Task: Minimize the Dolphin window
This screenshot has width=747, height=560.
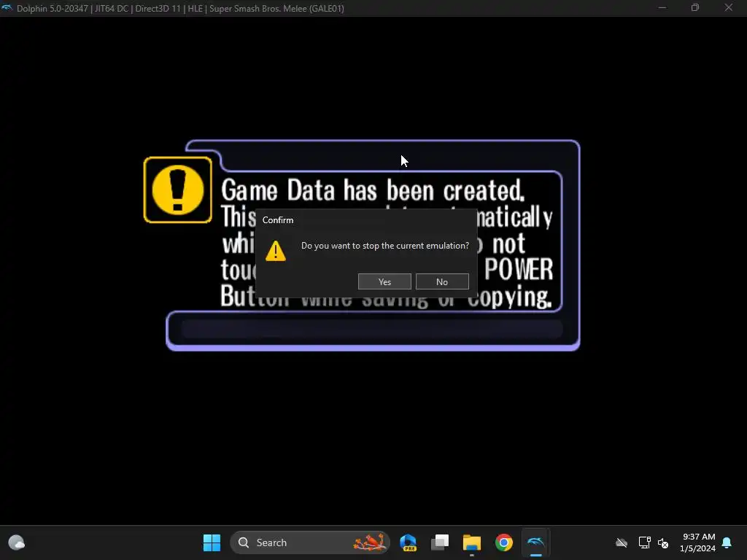Action: 662,7
